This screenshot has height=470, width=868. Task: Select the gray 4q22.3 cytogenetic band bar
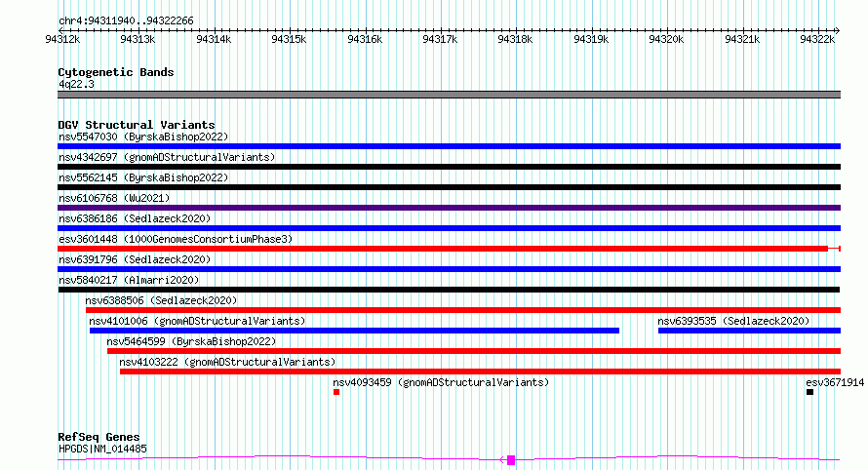pos(449,95)
